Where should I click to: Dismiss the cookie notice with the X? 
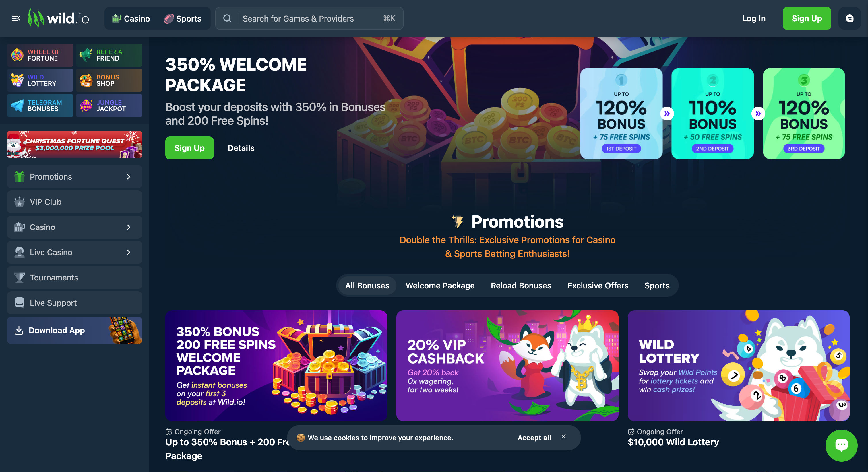563,436
